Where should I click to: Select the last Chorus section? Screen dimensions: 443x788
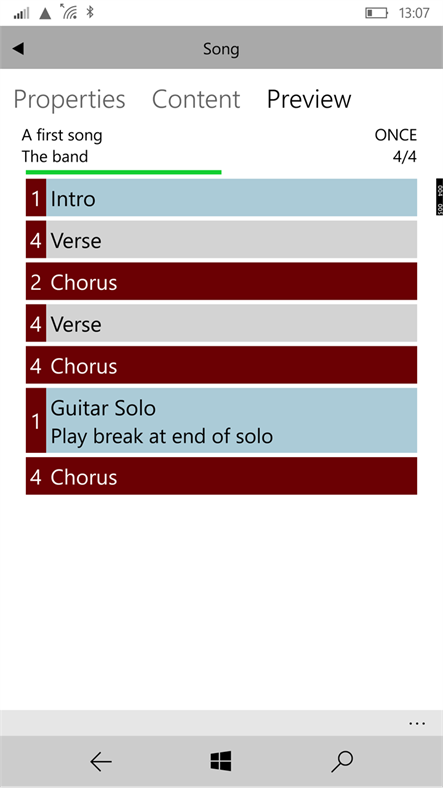coord(222,476)
